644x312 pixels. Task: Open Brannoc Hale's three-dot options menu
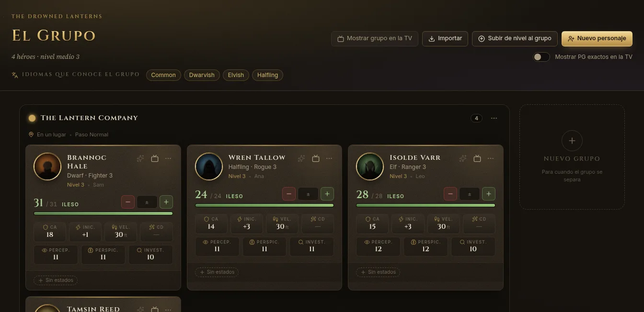coord(168,158)
